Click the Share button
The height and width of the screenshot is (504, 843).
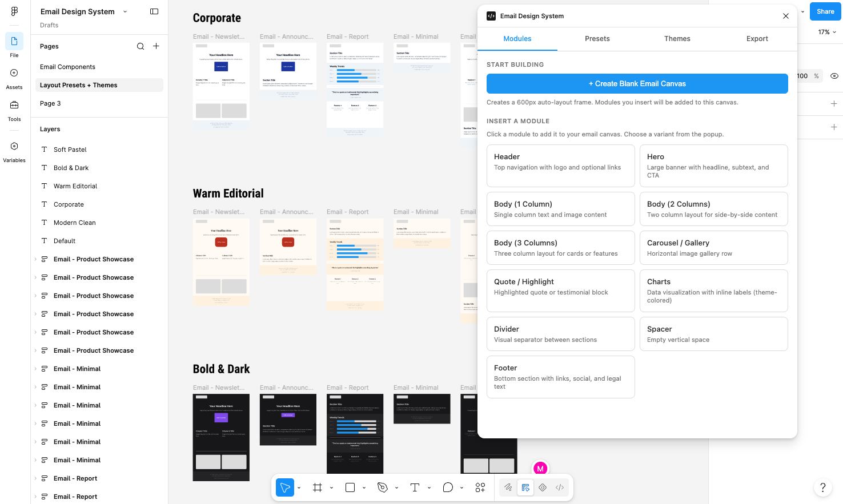pos(825,11)
